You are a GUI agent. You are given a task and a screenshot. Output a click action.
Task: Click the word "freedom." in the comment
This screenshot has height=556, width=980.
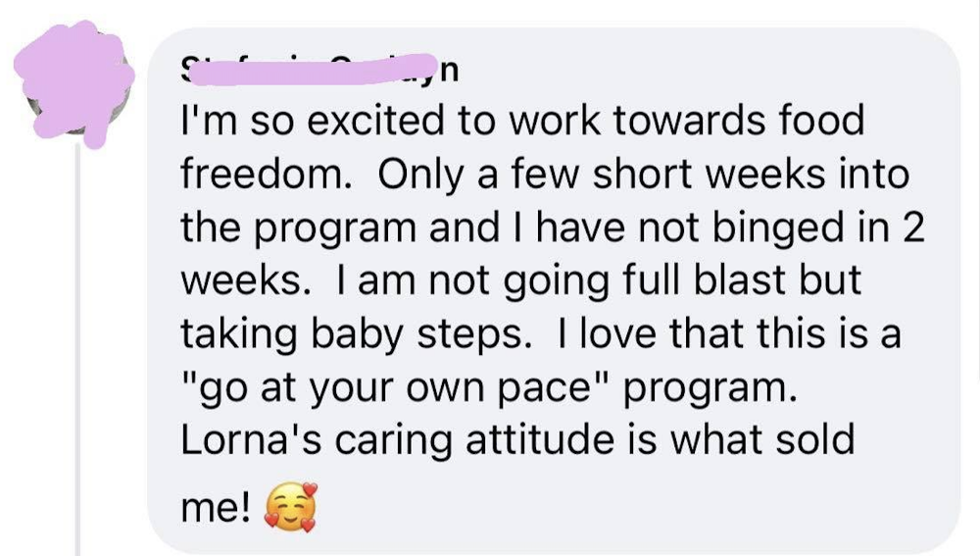pyautogui.click(x=265, y=174)
